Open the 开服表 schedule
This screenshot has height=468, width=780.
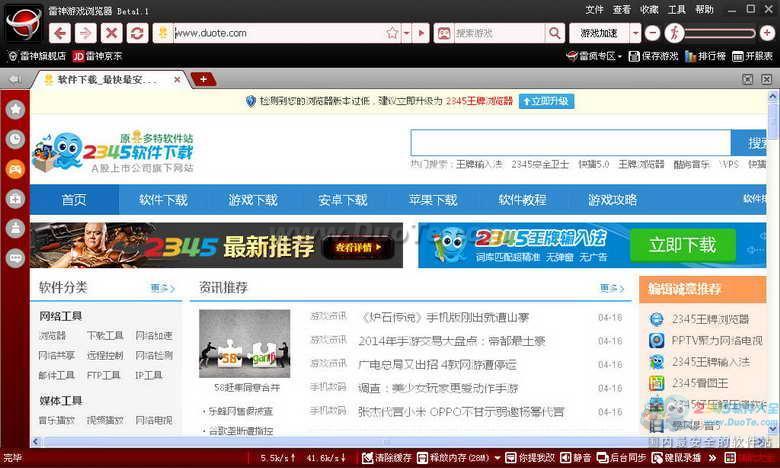(x=753, y=56)
